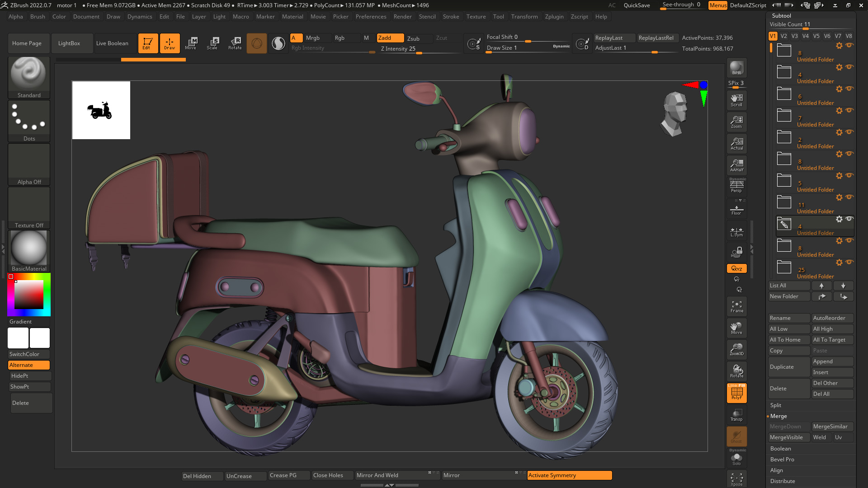Click the Activate Symmetry button
868x488 pixels.
[x=570, y=475]
